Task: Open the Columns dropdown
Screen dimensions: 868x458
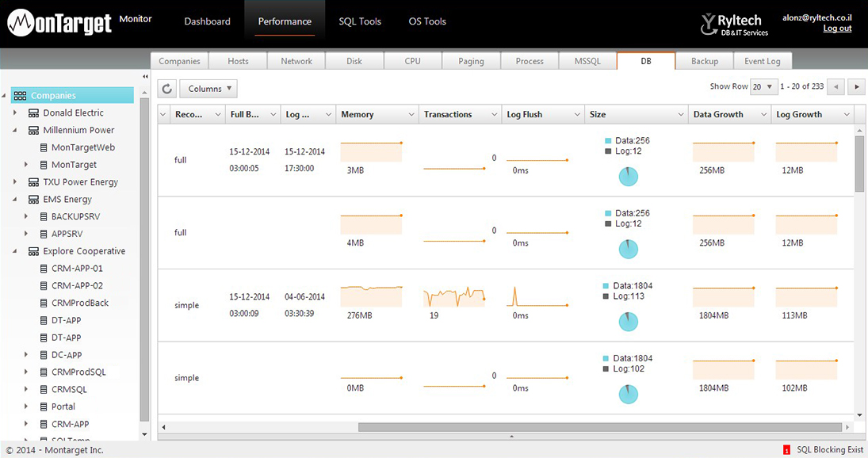Action: click(208, 89)
